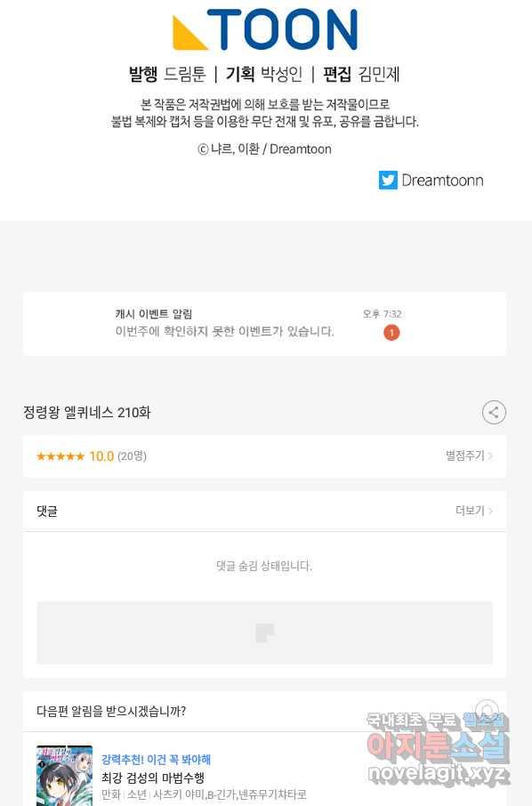532x806 pixels.
Task: Click 다음편 알림을 받으시겠습니까? prompt
Action: click(111, 712)
